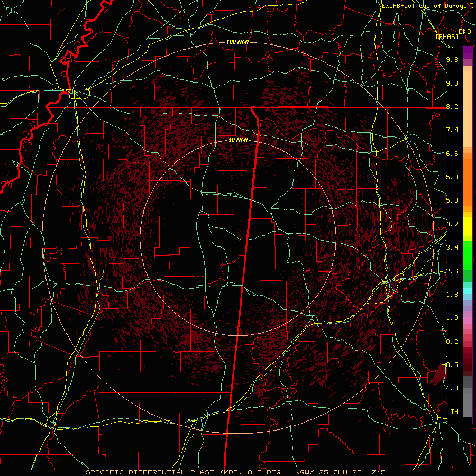Pick the cyan segment of the color bar
The width and height of the screenshot is (476, 476).
tap(467, 290)
